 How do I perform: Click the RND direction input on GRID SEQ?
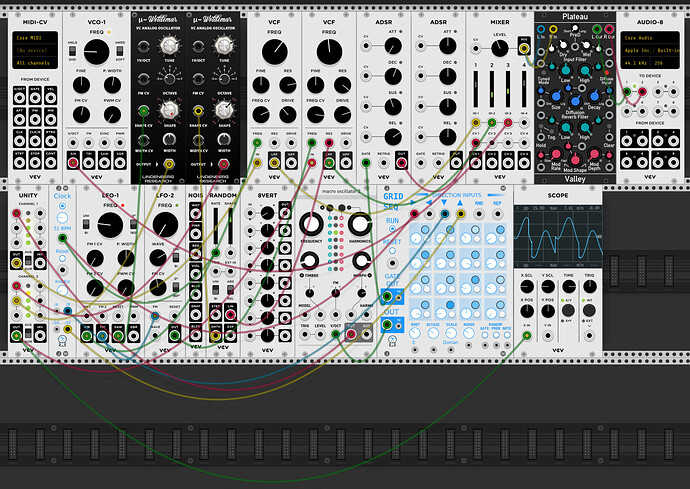click(479, 214)
